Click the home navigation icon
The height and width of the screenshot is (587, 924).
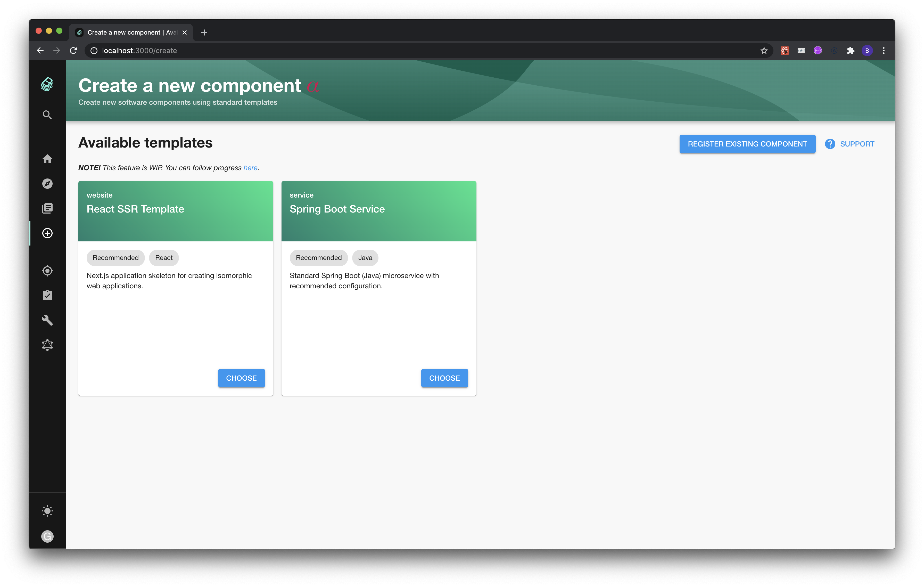48,158
